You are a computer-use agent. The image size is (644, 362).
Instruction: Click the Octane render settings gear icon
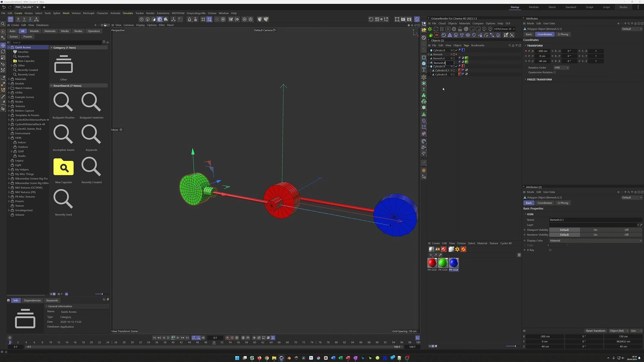tap(454, 29)
